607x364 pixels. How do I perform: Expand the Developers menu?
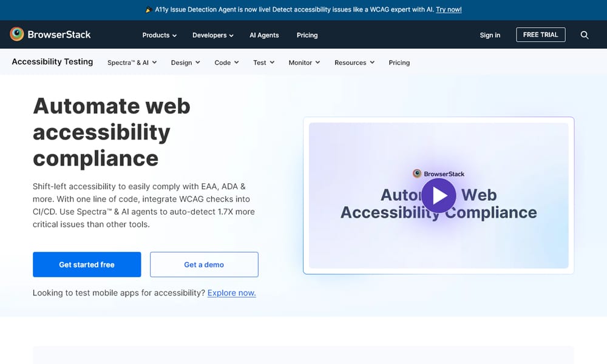pos(212,35)
